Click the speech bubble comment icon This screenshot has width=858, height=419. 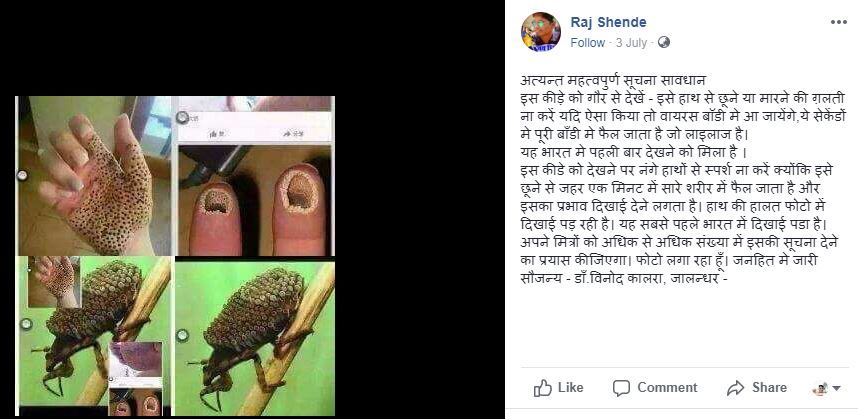[621, 388]
